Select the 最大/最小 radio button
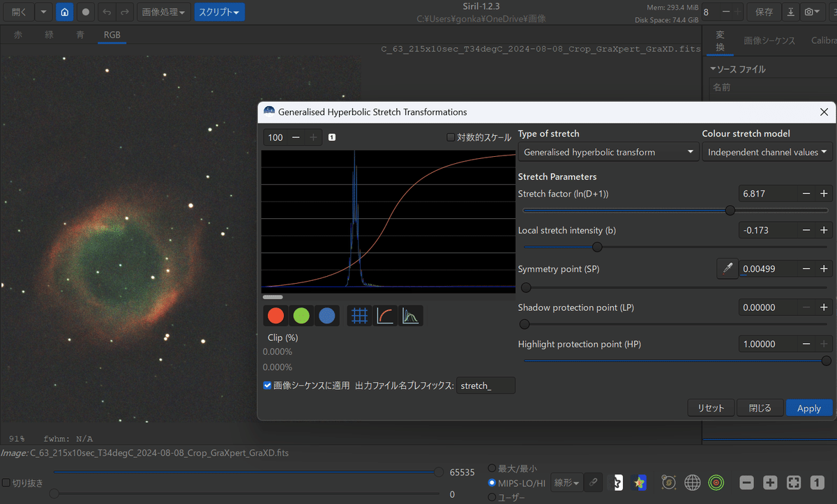This screenshot has width=837, height=504. [493, 468]
